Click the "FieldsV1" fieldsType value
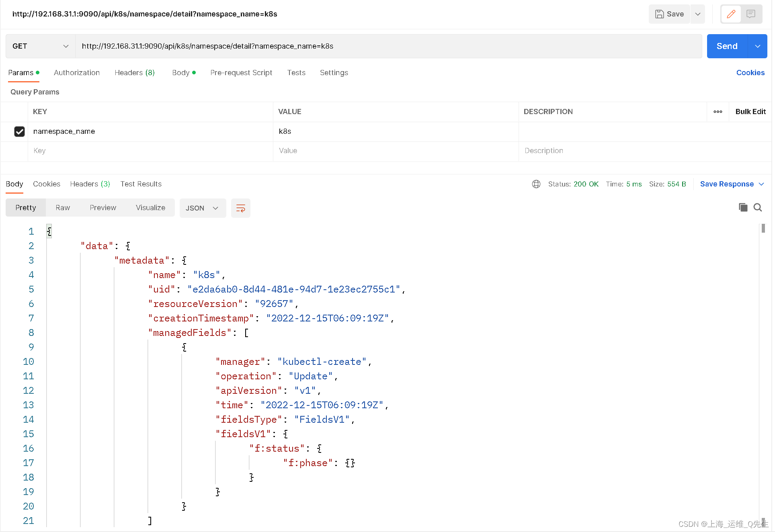The width and height of the screenshot is (775, 532). point(322,419)
